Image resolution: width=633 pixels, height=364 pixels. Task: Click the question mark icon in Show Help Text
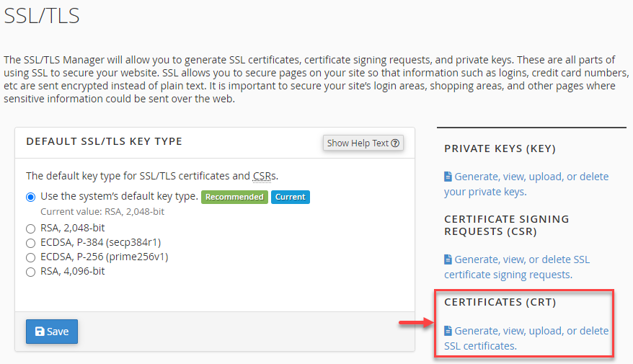pos(395,143)
